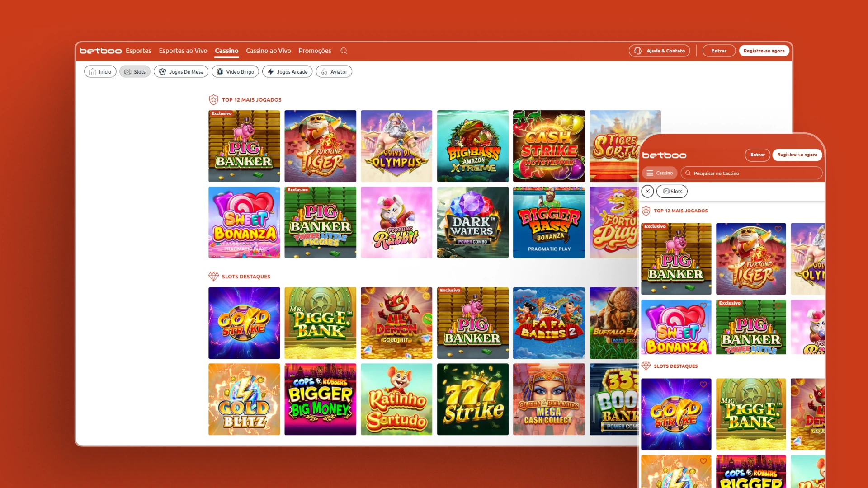
Task: Click Entrar in the mobile header
Action: 757,155
